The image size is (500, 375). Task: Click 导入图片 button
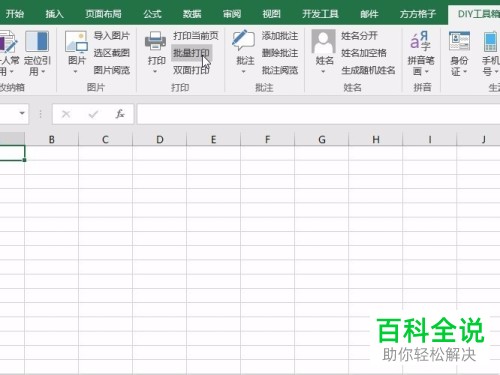coord(112,36)
